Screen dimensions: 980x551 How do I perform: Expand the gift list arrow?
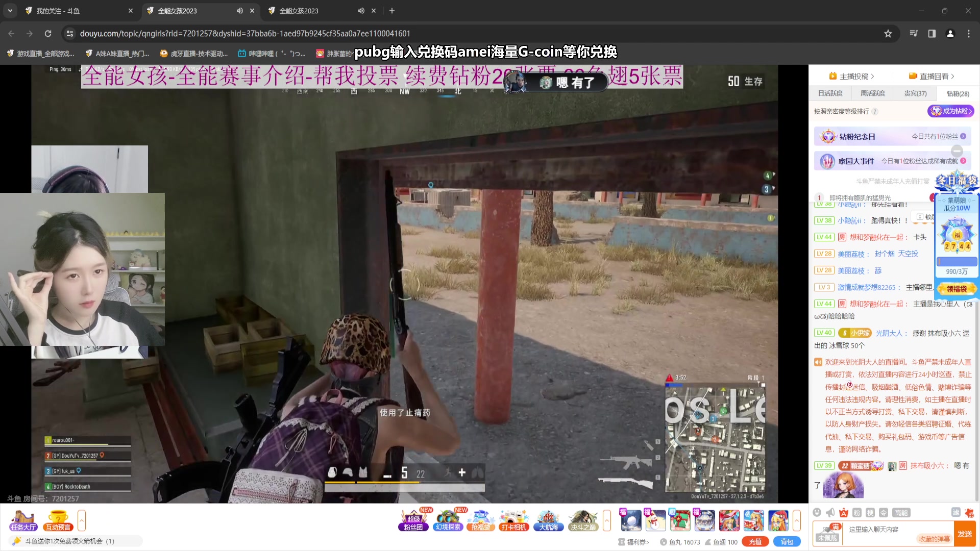[x=797, y=520]
